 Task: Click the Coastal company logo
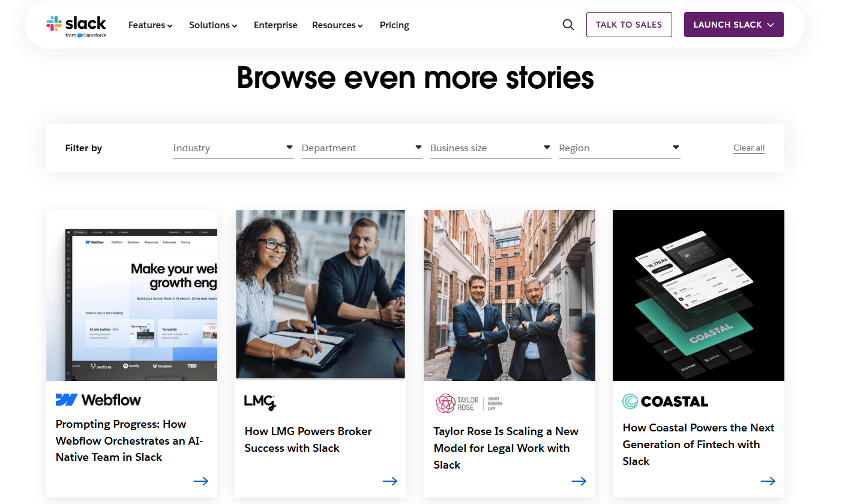coord(666,401)
